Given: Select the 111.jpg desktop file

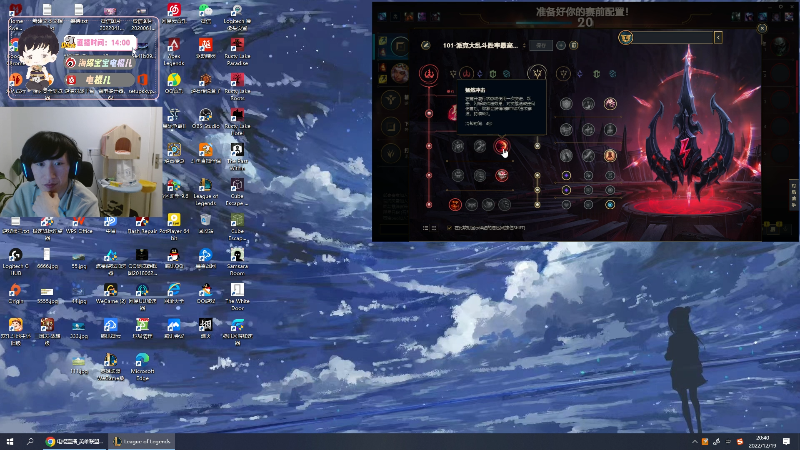Looking at the screenshot, I should coord(79,364).
